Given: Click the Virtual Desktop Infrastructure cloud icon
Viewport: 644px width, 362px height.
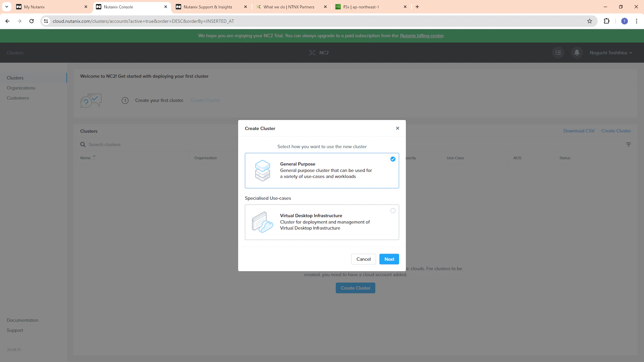Looking at the screenshot, I should click(262, 222).
